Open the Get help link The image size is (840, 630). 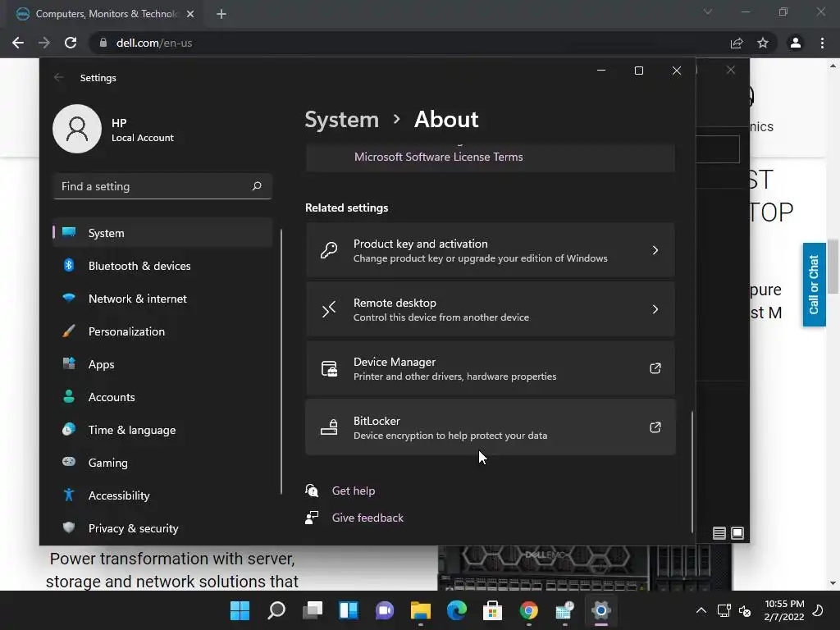[x=353, y=491]
